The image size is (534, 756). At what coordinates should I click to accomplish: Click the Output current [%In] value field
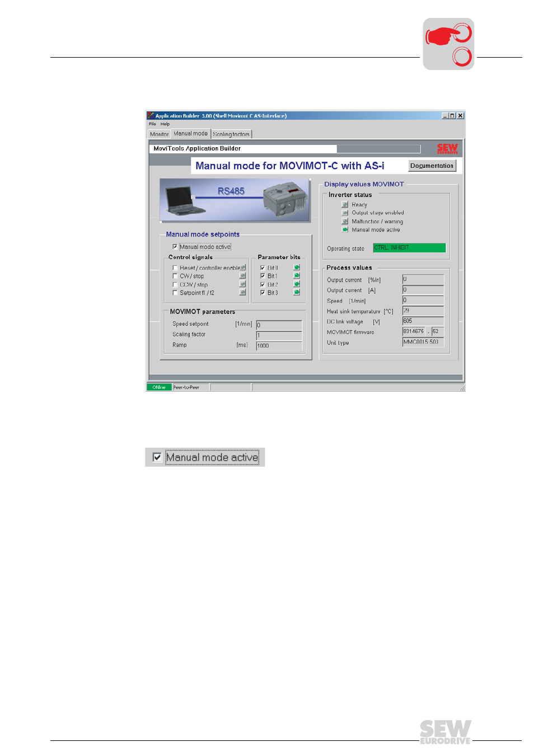click(x=423, y=279)
